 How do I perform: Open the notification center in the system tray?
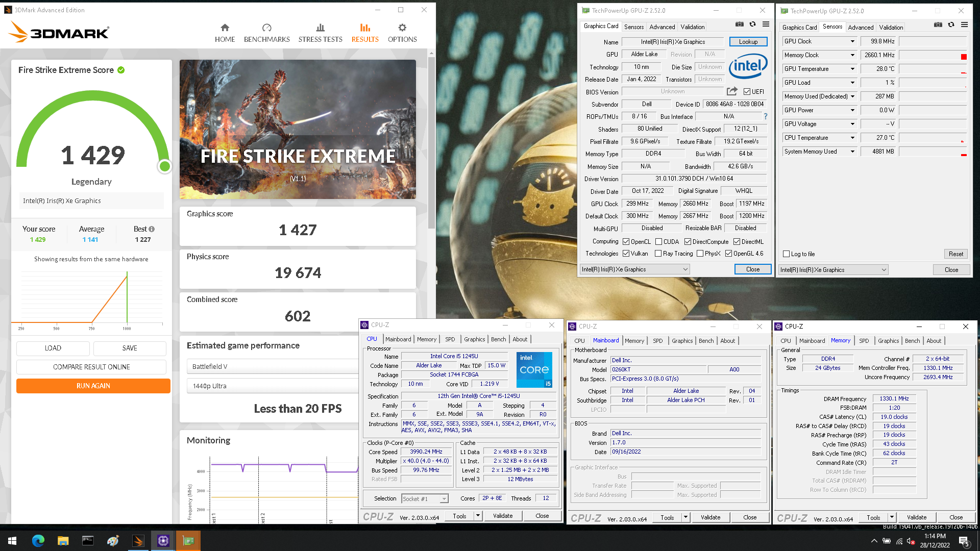point(964,541)
